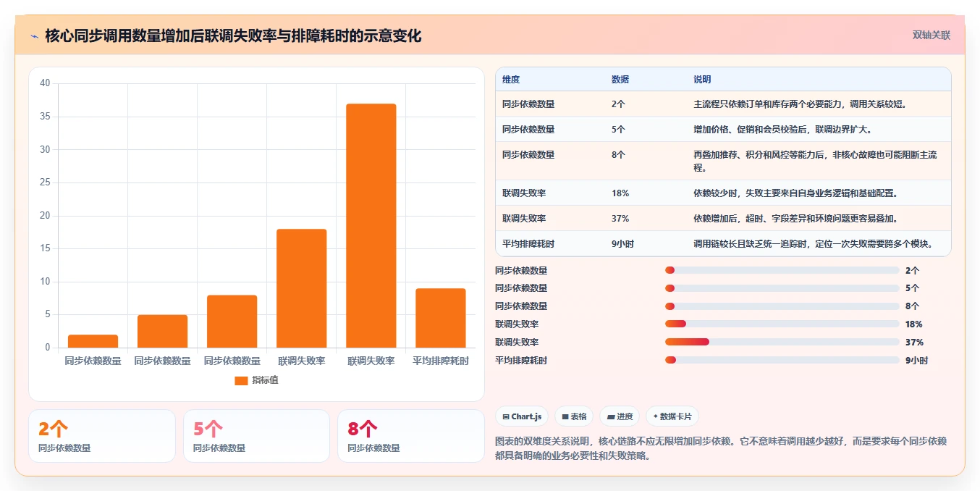Click the orange 指标值 legend swatch
Viewport: 980px width, 491px height.
(x=241, y=380)
